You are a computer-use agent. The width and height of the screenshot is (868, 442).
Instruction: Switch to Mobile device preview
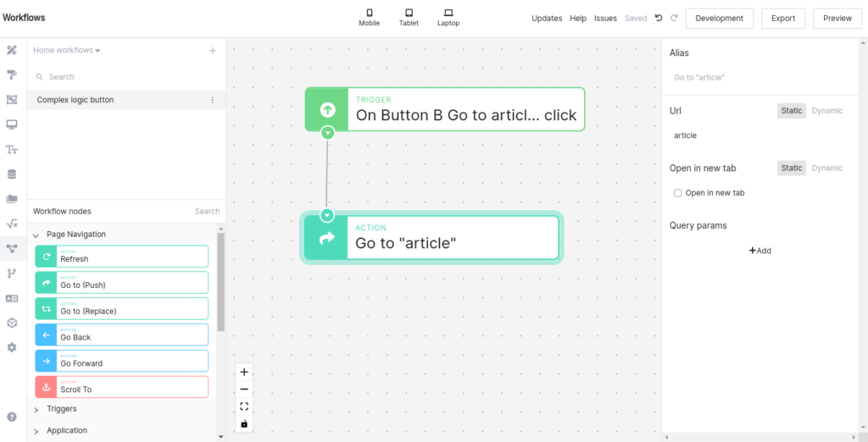pos(369,18)
